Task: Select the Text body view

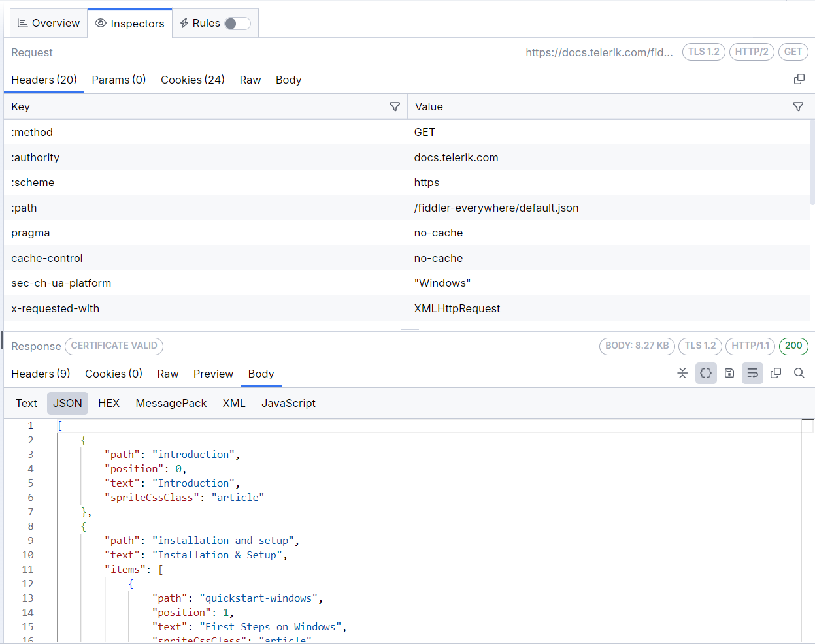Action: click(26, 403)
